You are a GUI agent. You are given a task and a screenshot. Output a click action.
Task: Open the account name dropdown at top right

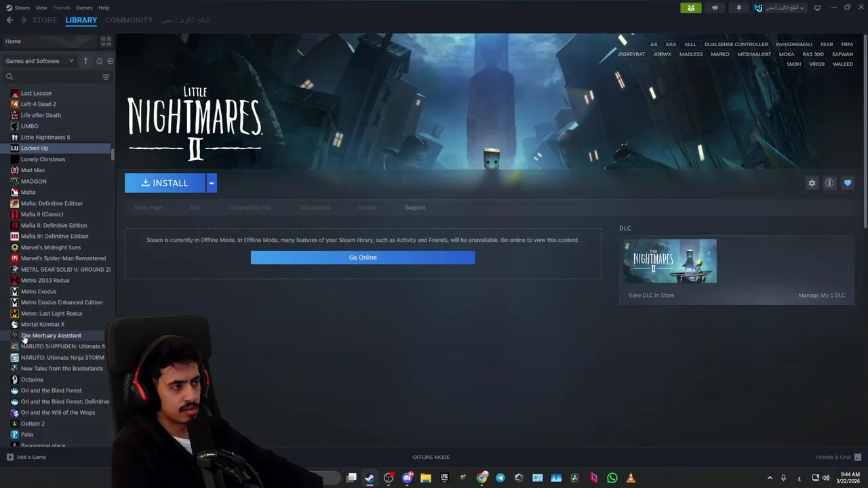(780, 7)
